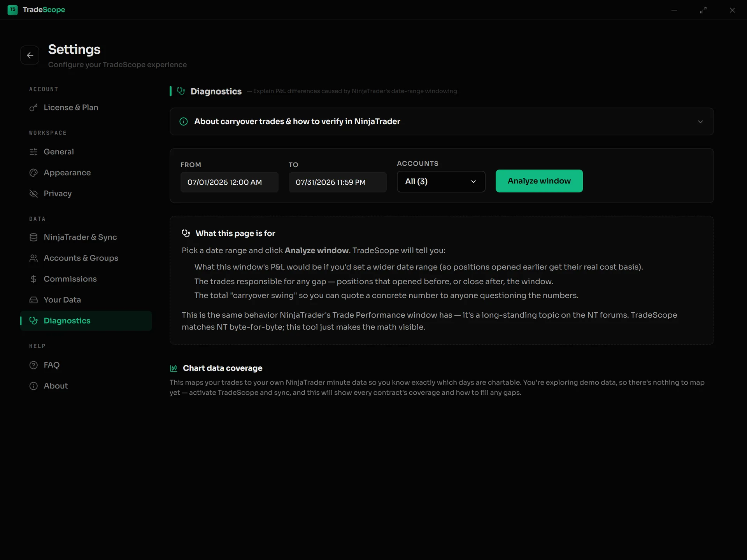Open the Commissions settings page
Image resolution: width=747 pixels, height=560 pixels.
(86, 279)
